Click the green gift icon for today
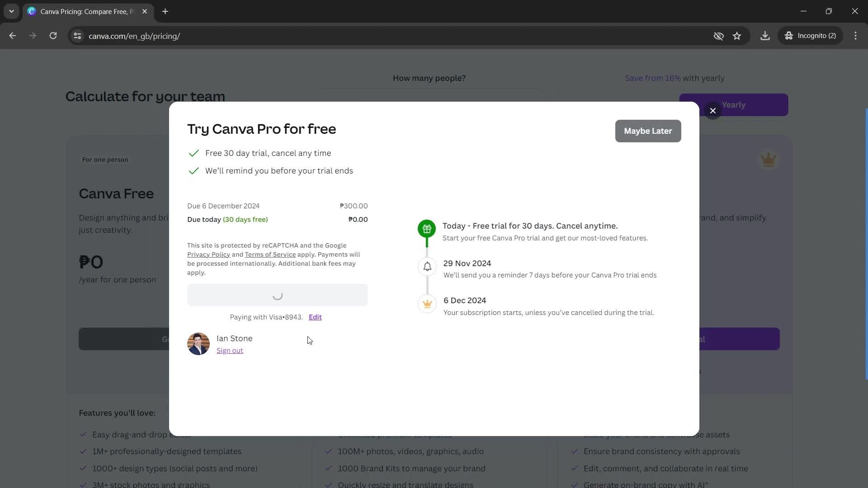Image resolution: width=868 pixels, height=488 pixels. tap(427, 229)
